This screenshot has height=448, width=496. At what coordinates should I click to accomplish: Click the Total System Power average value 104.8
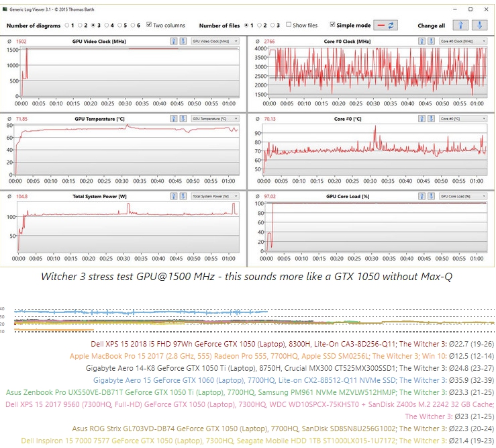click(21, 197)
